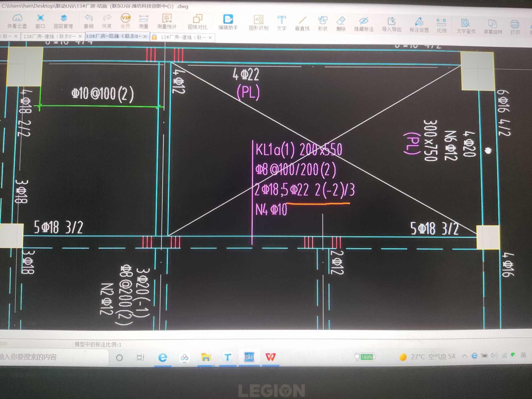Close the first truncated 联… tab
The image size is (532, 399).
[x=16, y=36]
